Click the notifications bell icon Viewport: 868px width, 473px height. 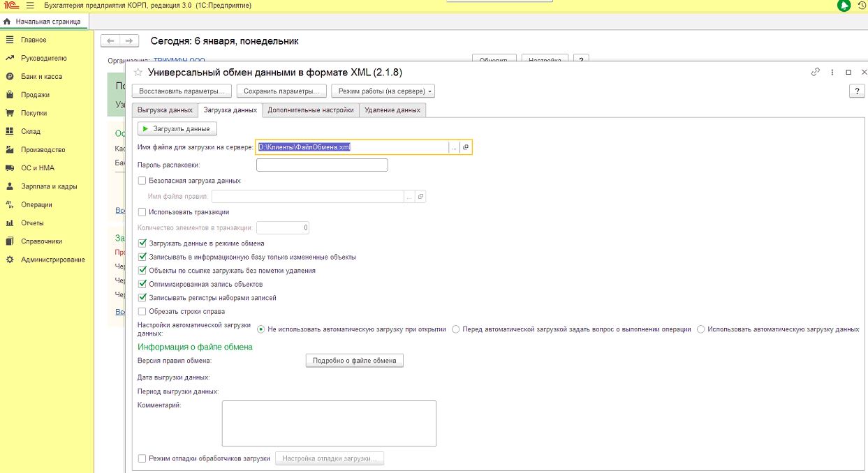click(844, 6)
